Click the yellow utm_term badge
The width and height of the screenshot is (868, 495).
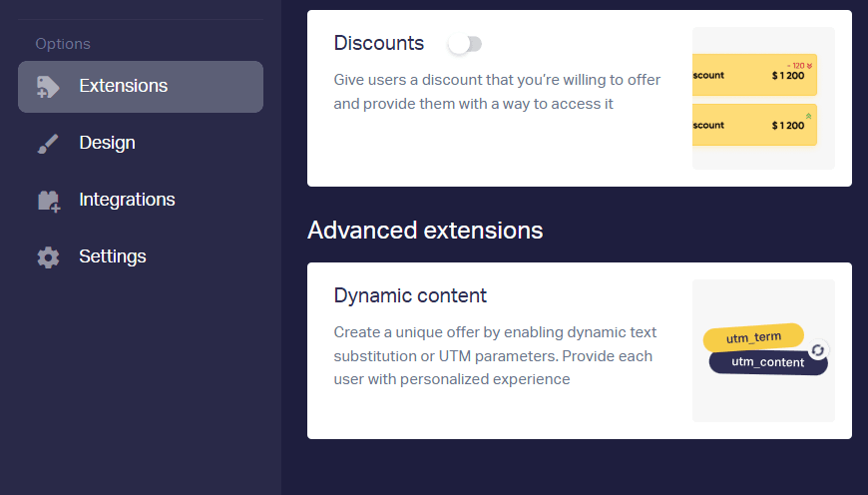pyautogui.click(x=753, y=337)
